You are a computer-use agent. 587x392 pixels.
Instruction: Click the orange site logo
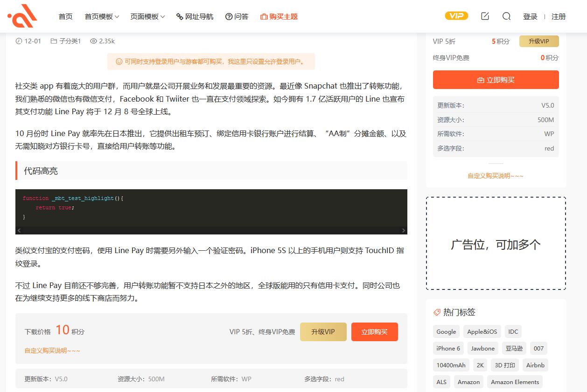[x=22, y=16]
